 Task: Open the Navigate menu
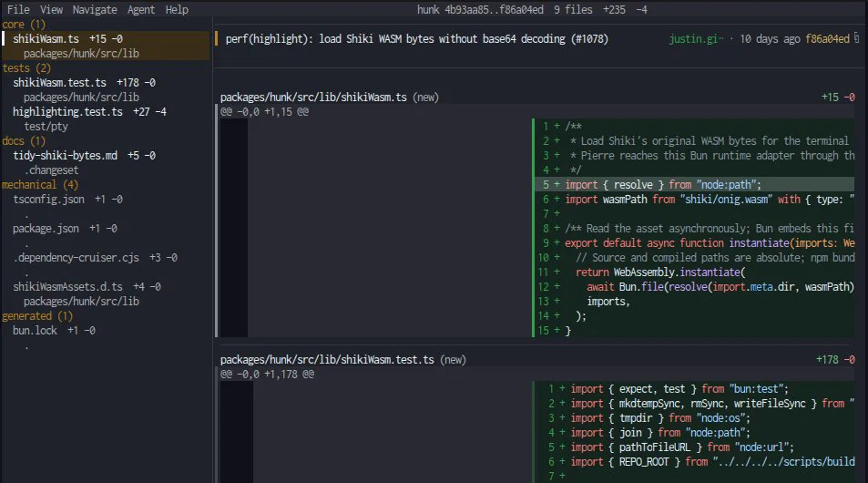tap(95, 9)
